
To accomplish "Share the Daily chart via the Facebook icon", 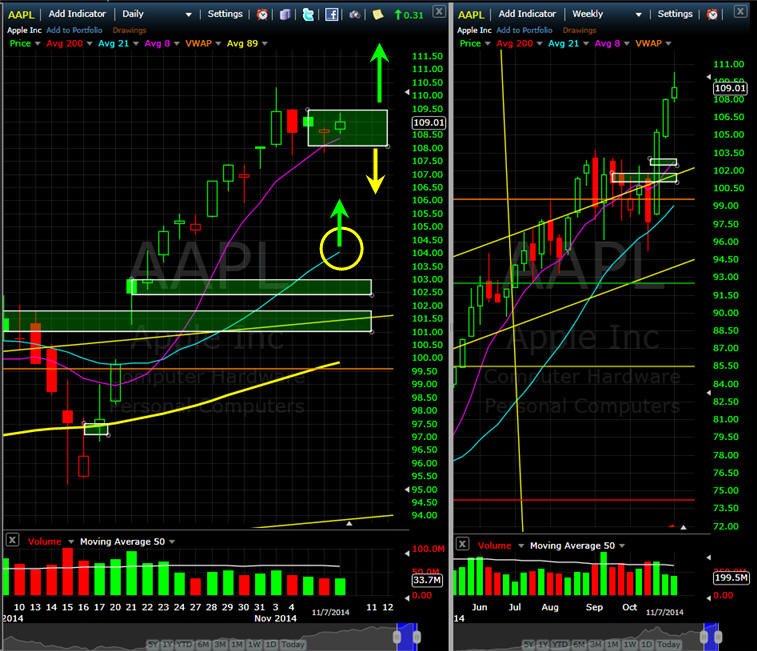I will 331,14.
